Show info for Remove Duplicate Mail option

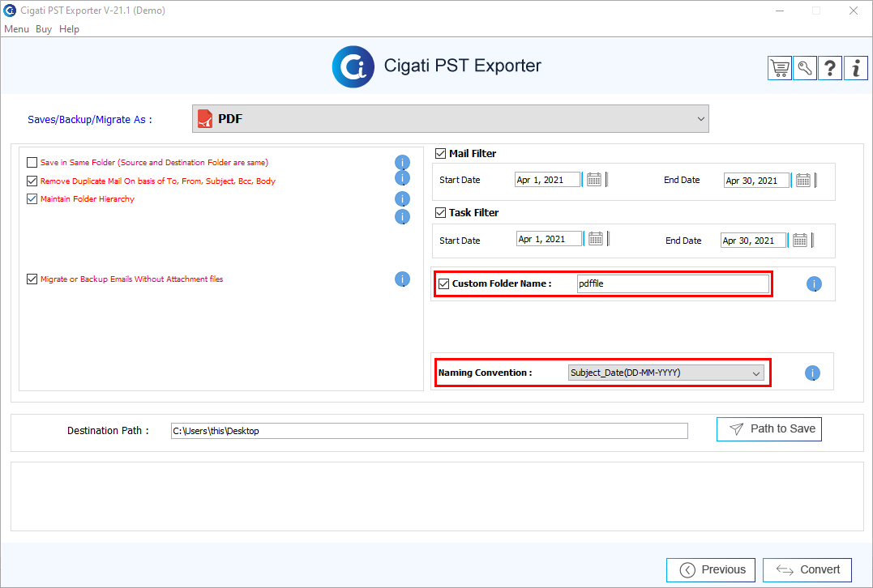tap(403, 178)
